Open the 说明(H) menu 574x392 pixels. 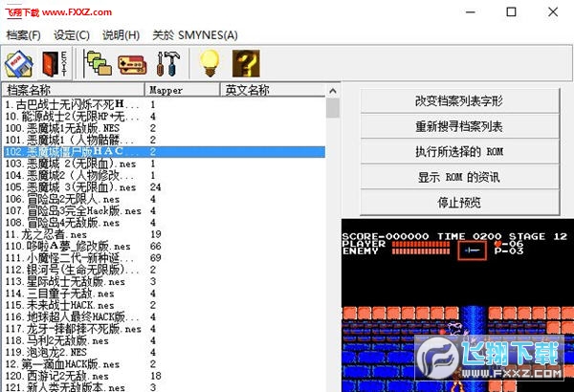[121, 35]
